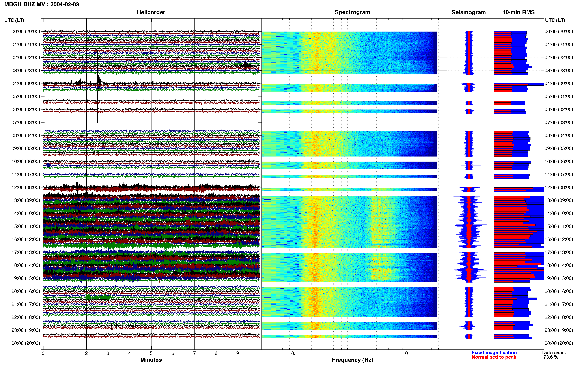The image size is (588, 368).
Task: Select the 10-min RMS panel heading
Action: coord(518,12)
